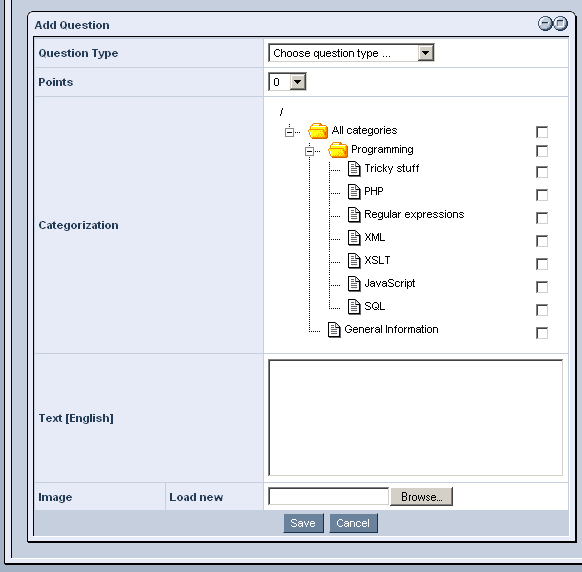The width and height of the screenshot is (582, 572).
Task: Click the All categories folder icon
Action: (318, 131)
